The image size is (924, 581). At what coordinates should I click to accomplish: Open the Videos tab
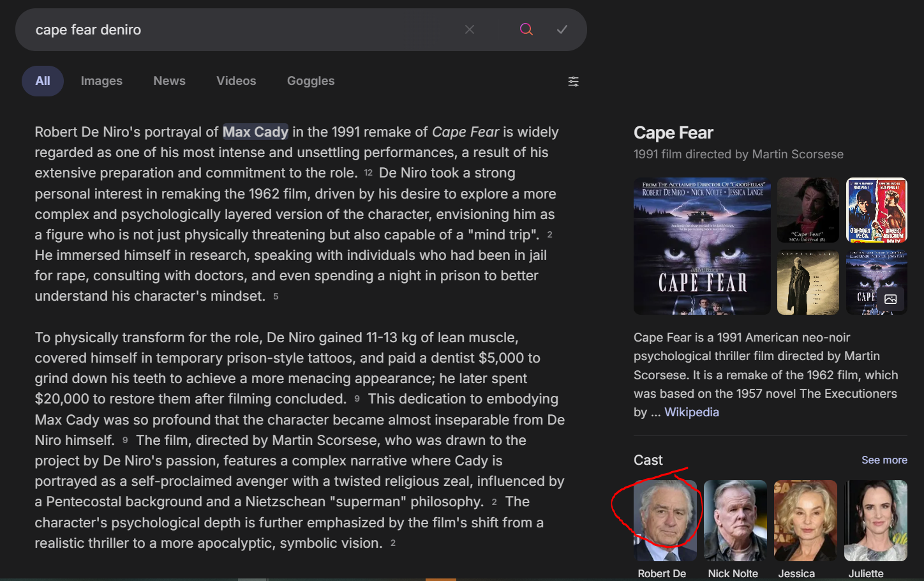coord(236,81)
